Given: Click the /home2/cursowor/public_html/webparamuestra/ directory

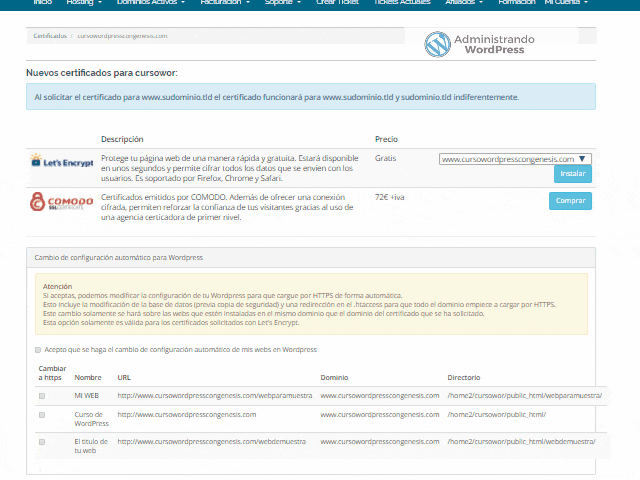Looking at the screenshot, I should (524, 396).
